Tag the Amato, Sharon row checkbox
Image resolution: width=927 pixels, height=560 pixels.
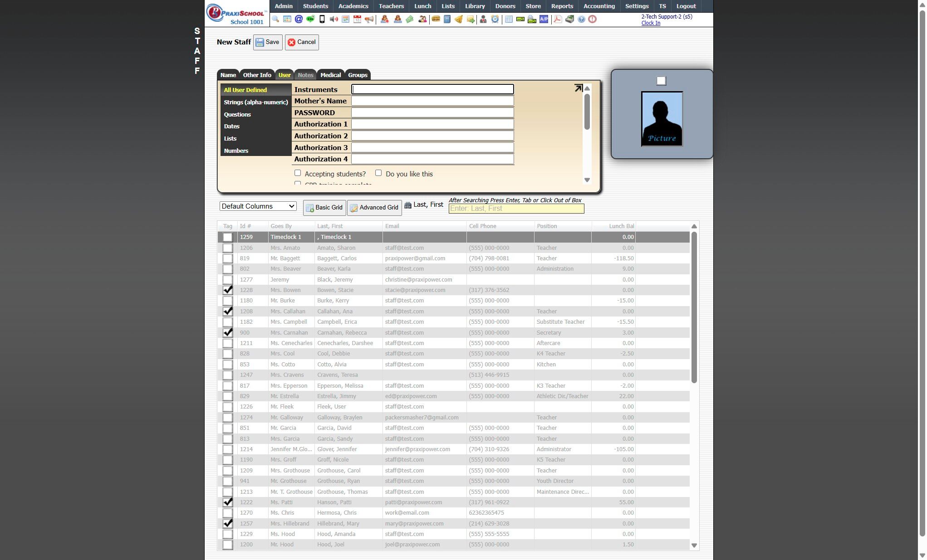(x=228, y=248)
